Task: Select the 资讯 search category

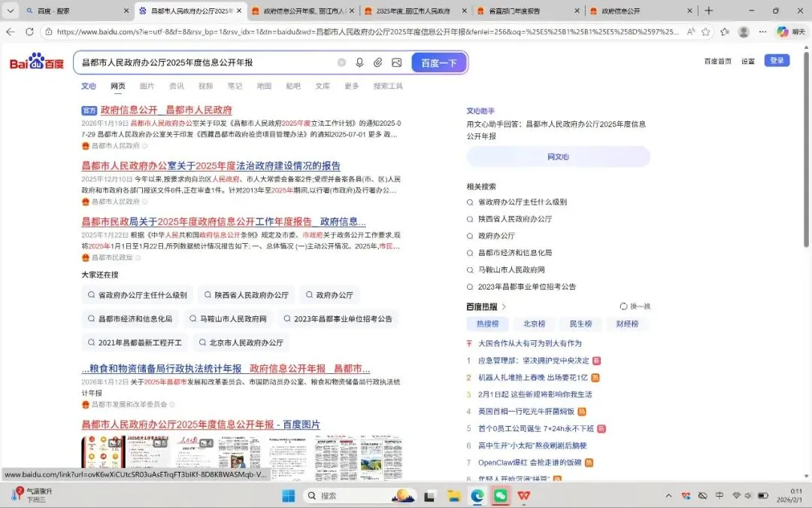Action: click(177, 86)
